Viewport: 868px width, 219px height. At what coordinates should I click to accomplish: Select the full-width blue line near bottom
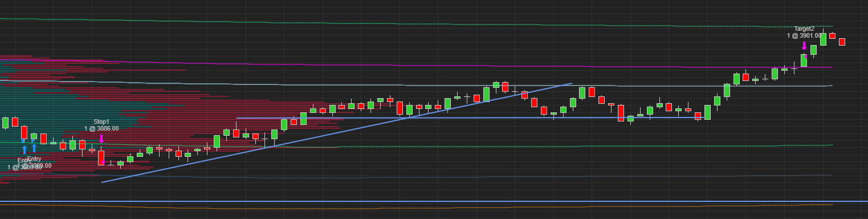click(x=434, y=201)
